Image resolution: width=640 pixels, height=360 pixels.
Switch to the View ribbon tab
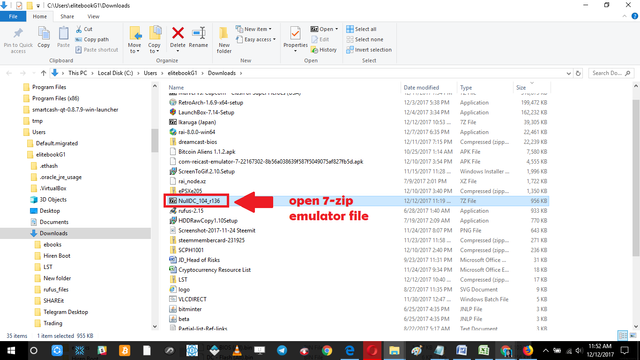[93, 16]
